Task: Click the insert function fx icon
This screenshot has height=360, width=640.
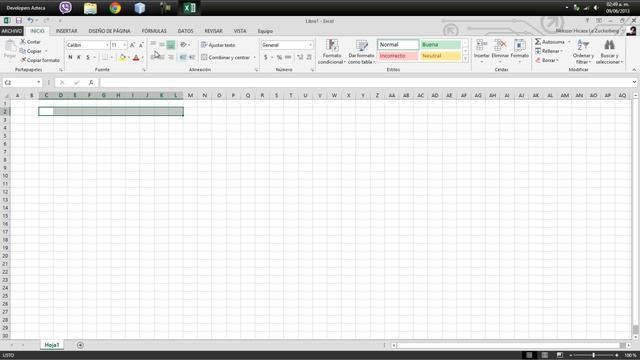Action: [x=91, y=82]
